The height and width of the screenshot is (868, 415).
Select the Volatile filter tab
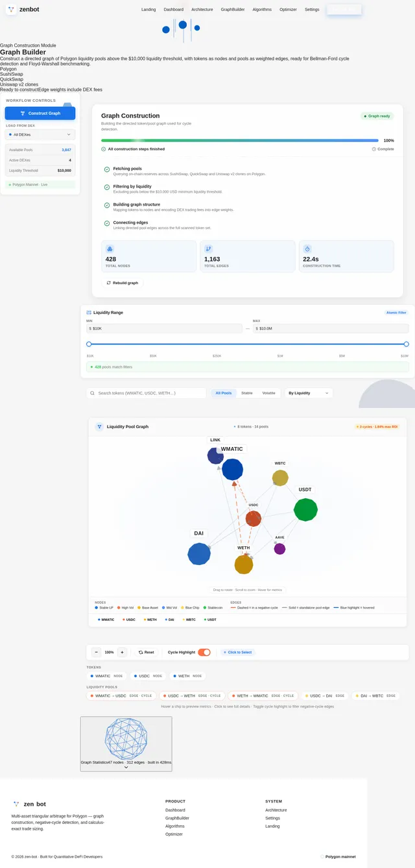coord(268,393)
